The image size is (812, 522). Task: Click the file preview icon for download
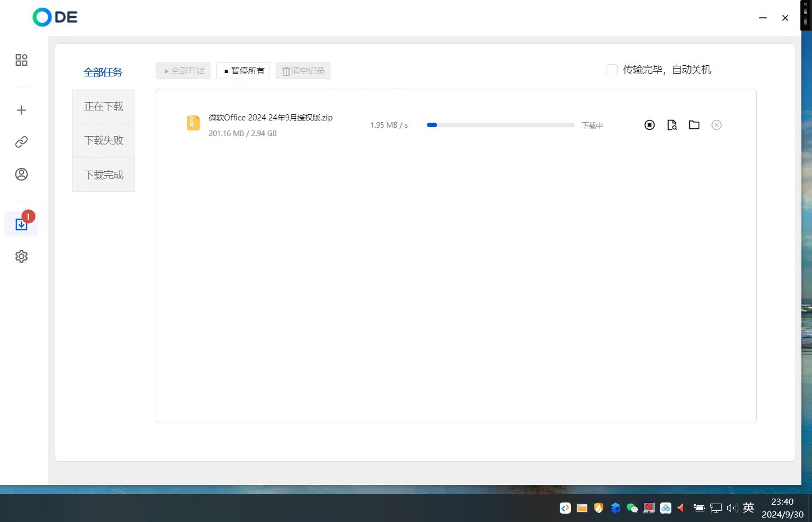point(672,125)
